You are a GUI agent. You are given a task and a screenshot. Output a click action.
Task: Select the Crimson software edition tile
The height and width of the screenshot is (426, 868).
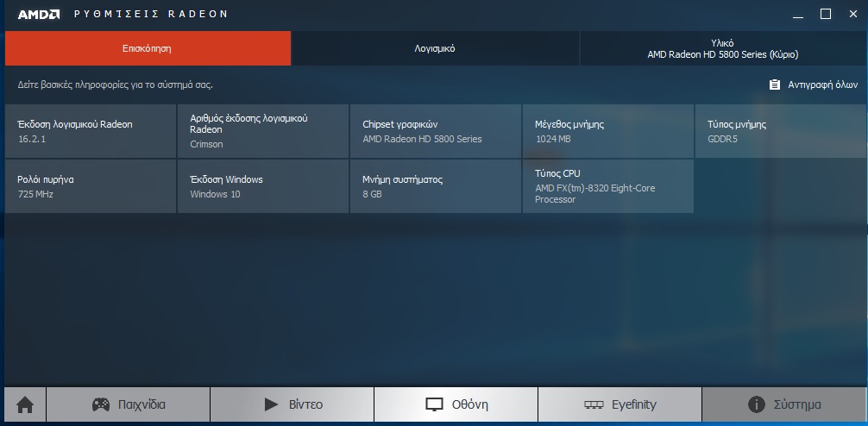[x=263, y=131]
